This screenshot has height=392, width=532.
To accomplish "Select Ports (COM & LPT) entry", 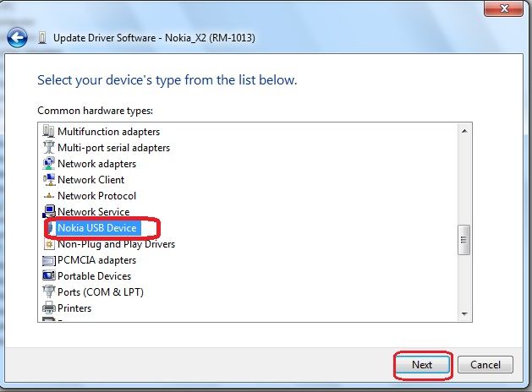I will [x=100, y=292].
